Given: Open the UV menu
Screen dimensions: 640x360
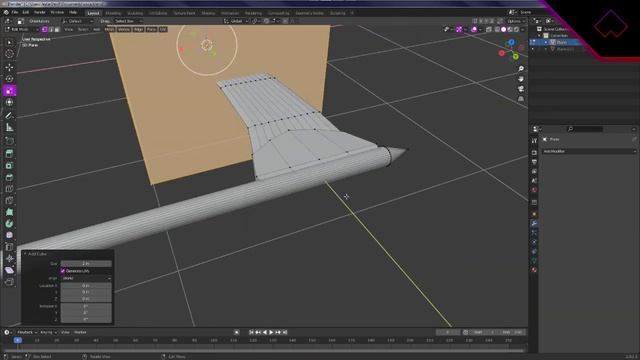Looking at the screenshot, I should (163, 29).
